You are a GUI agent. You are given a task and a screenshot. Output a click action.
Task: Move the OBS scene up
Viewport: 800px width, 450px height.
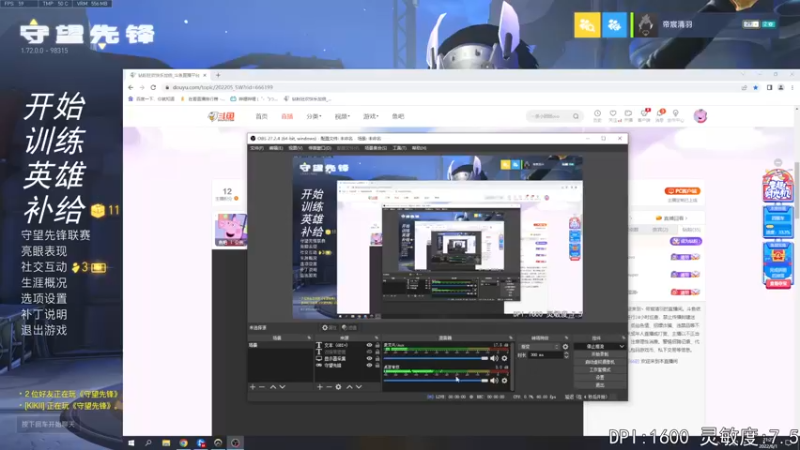[273, 387]
